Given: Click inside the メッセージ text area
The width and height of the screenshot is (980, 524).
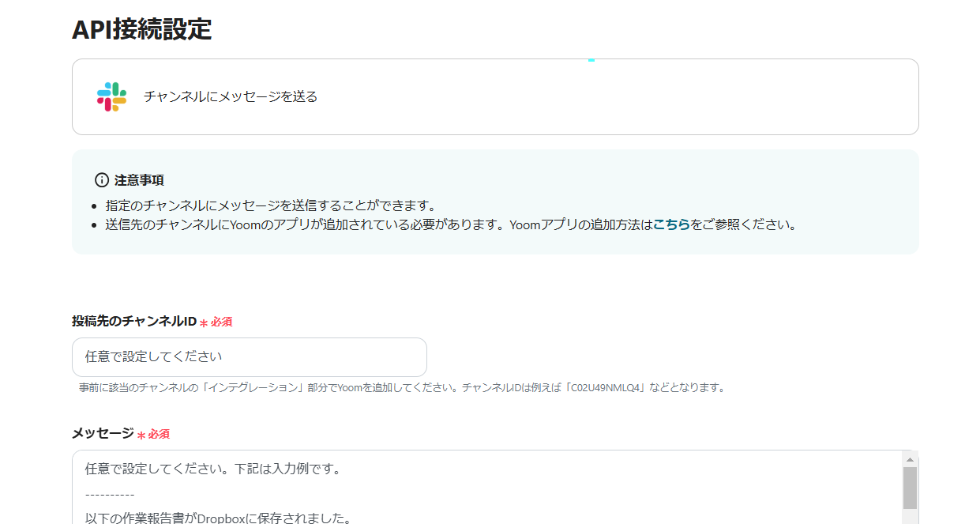Looking at the screenshot, I should [x=487, y=487].
